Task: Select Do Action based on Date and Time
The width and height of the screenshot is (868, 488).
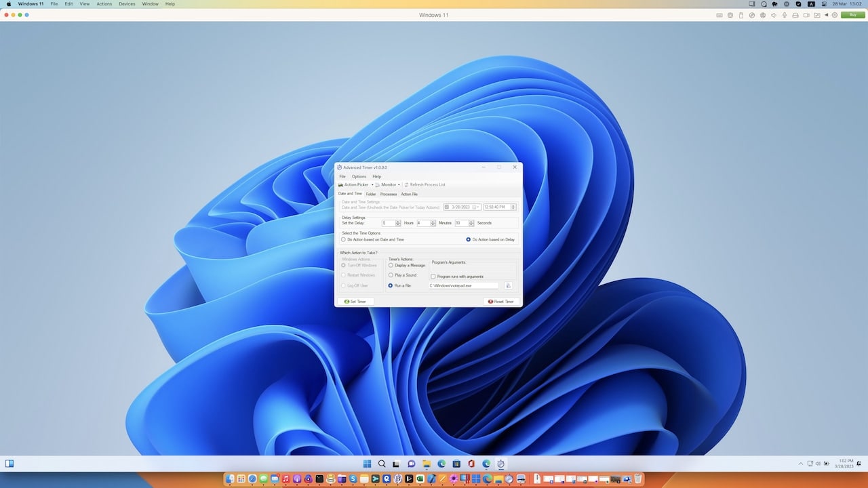Action: tap(373, 239)
